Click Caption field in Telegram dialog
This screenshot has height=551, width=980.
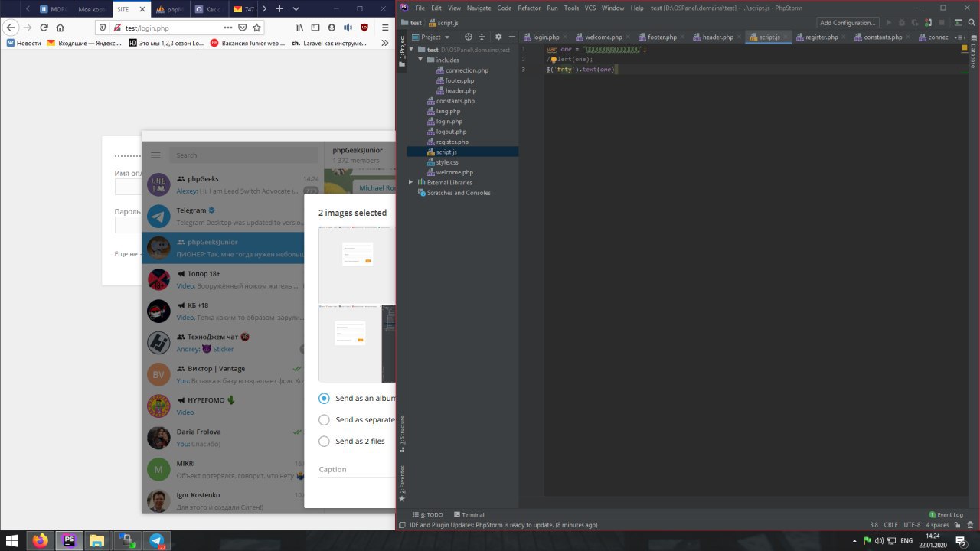357,469
